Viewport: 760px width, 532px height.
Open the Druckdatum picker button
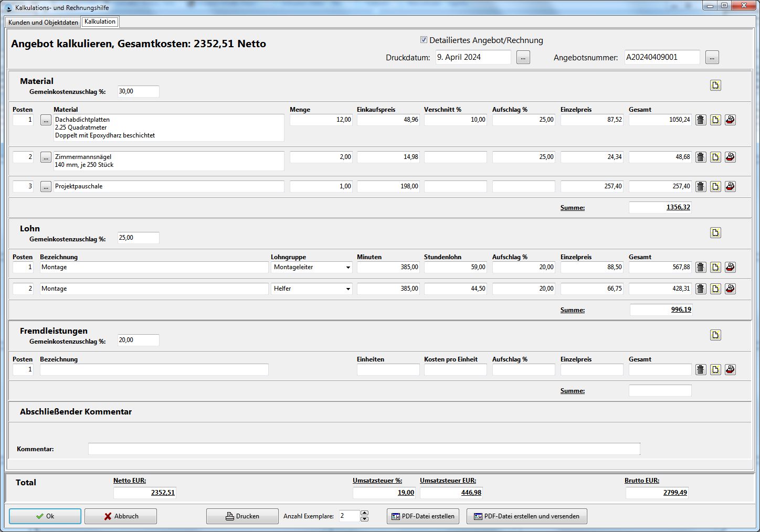523,57
